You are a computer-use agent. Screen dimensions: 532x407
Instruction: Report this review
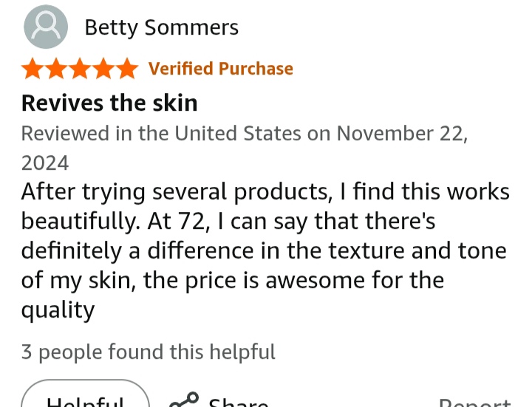point(474,403)
